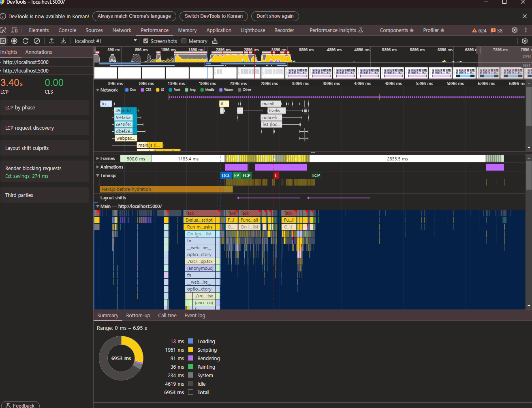Collapse the Timings track
The image size is (532, 408).
tap(98, 175)
